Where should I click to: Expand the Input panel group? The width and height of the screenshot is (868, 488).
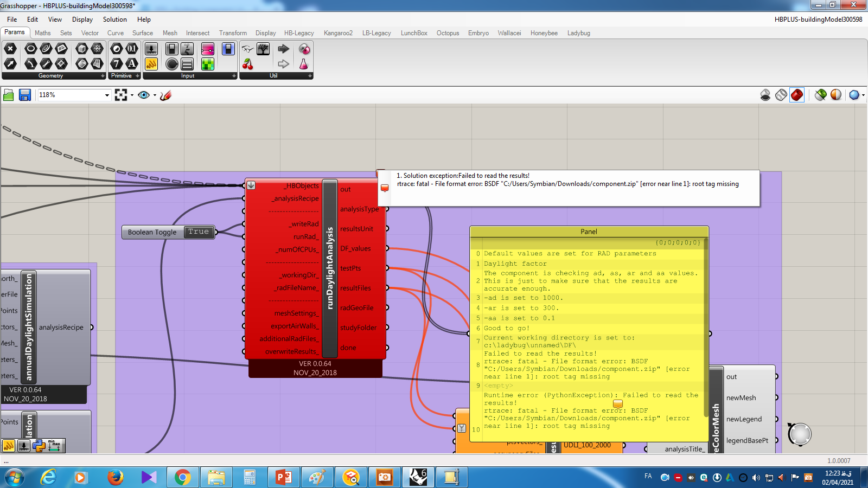[234, 76]
